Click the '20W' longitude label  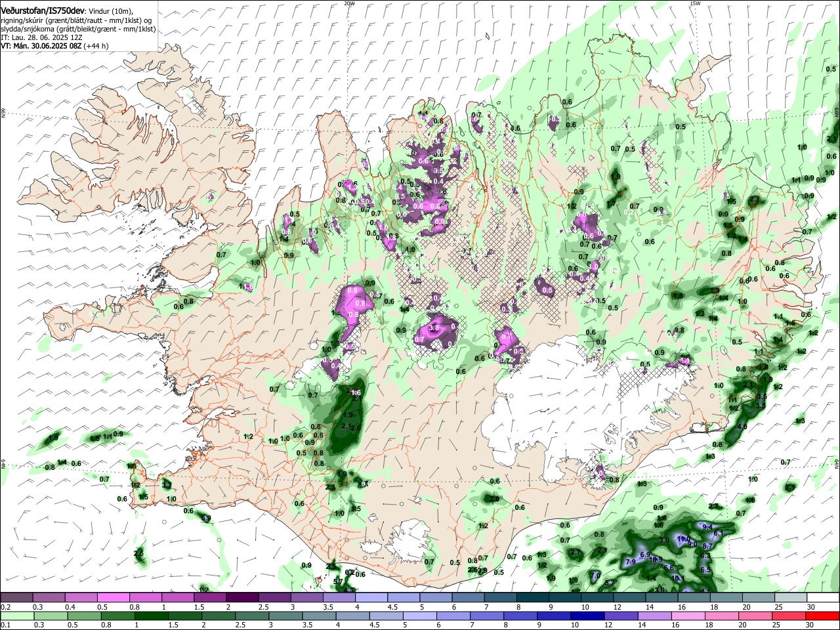[x=349, y=3]
